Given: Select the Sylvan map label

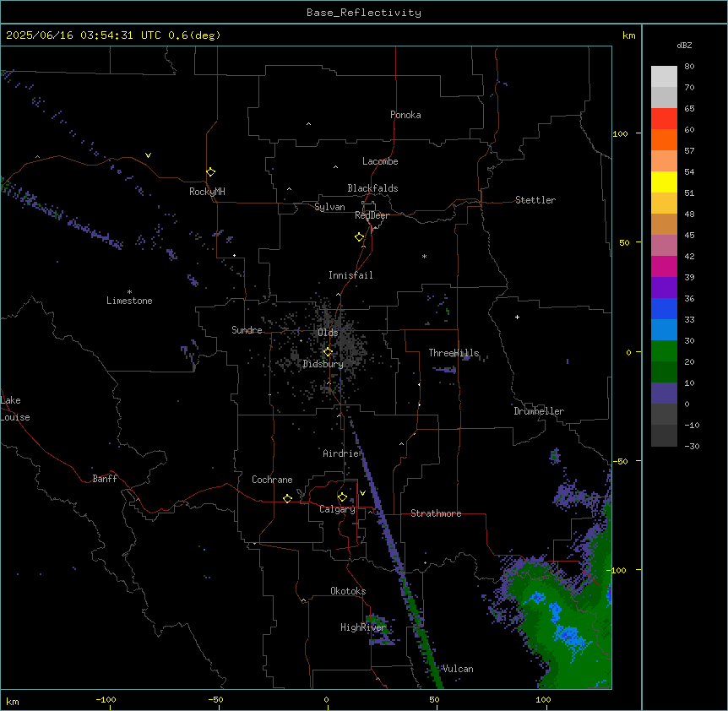Looking at the screenshot, I should click(x=329, y=207).
